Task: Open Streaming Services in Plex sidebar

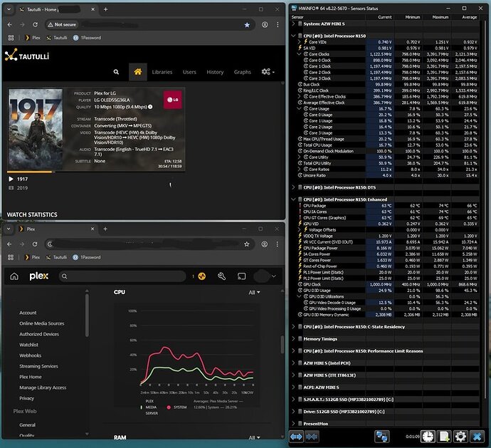Action: click(x=38, y=366)
